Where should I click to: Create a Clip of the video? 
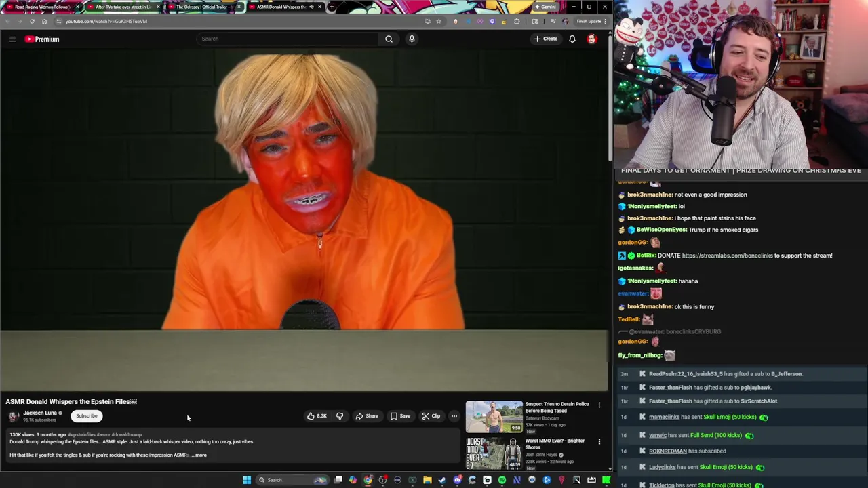point(431,416)
